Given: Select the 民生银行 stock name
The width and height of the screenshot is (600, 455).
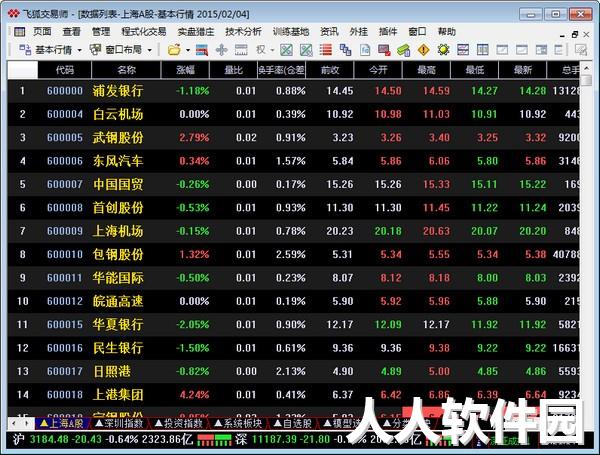Looking at the screenshot, I should pos(118,348).
